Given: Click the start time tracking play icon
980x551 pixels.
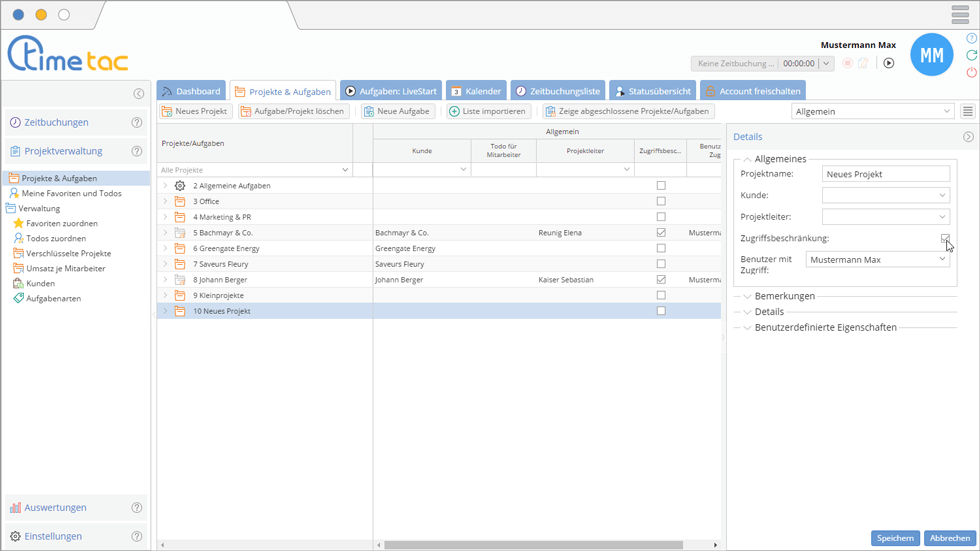Looking at the screenshot, I should coord(888,63).
